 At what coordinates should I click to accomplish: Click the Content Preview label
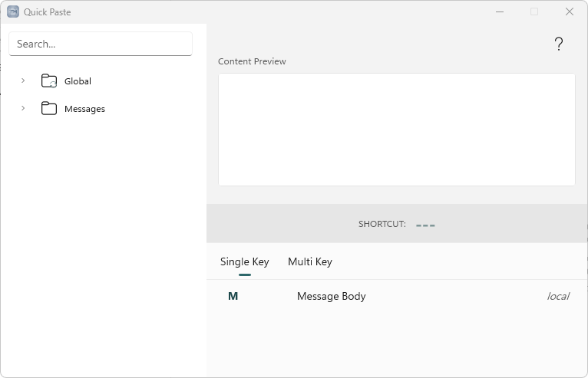[x=252, y=61]
